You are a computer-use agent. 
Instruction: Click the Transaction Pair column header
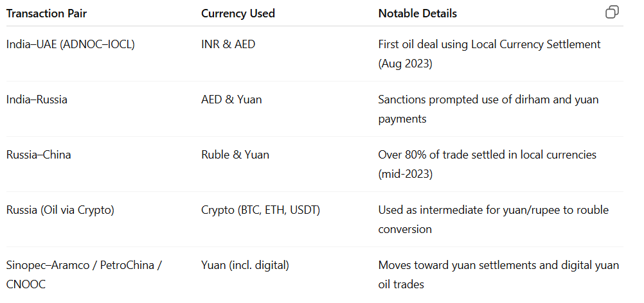(46, 13)
